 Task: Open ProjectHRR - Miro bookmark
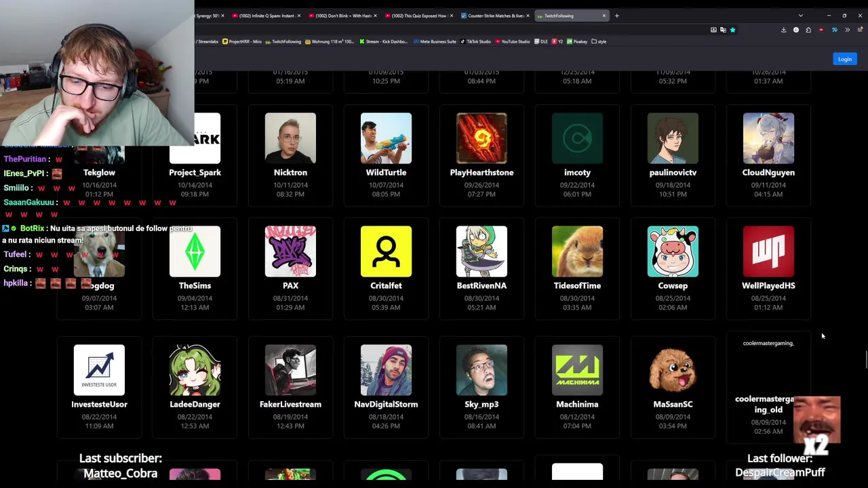coord(241,41)
